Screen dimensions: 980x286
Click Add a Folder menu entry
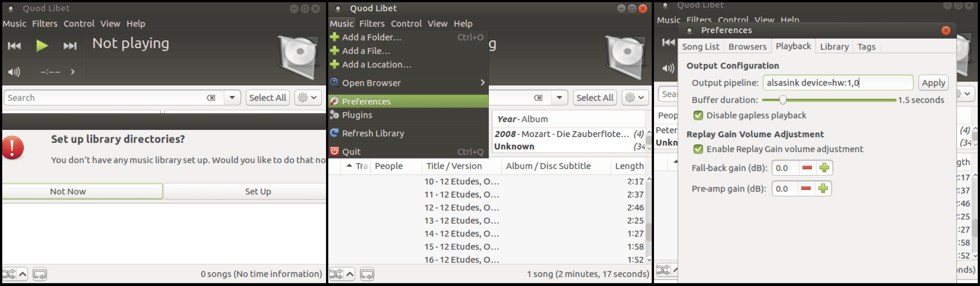tap(371, 37)
